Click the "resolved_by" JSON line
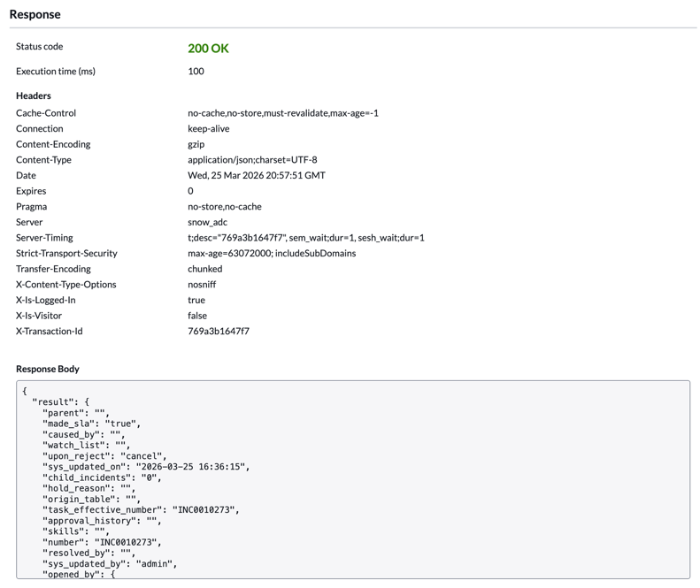This screenshot has height=588, width=700. pyautogui.click(x=88, y=554)
